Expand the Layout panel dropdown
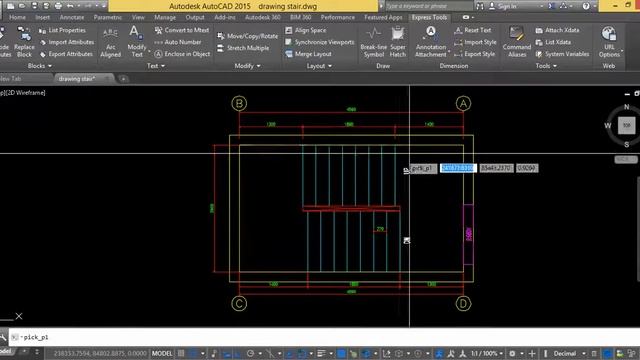 click(x=318, y=66)
